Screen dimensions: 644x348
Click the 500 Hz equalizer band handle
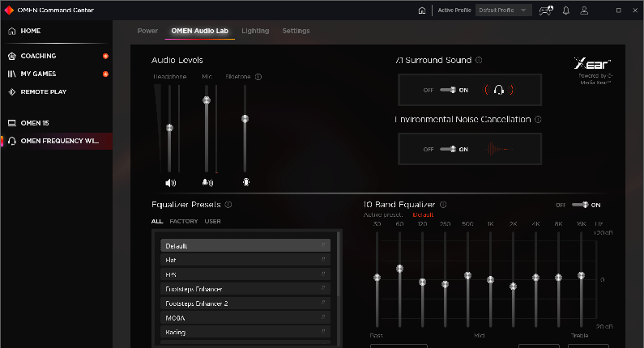(467, 275)
